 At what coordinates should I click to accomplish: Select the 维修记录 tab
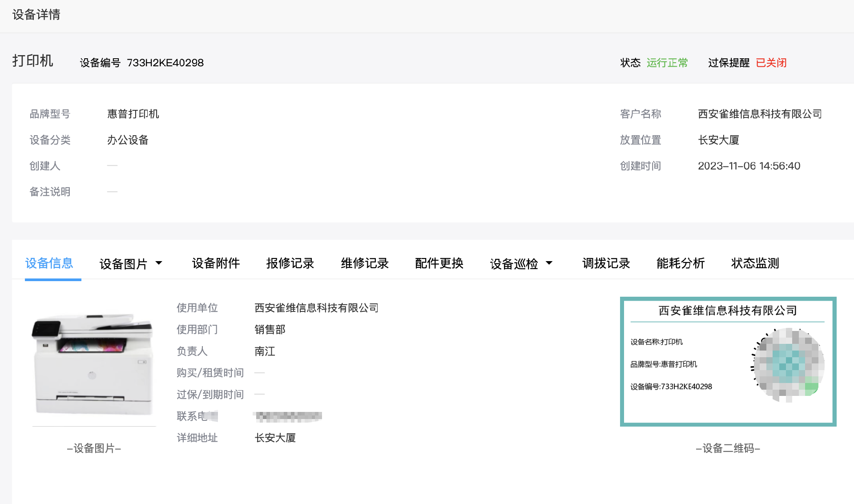tap(365, 263)
